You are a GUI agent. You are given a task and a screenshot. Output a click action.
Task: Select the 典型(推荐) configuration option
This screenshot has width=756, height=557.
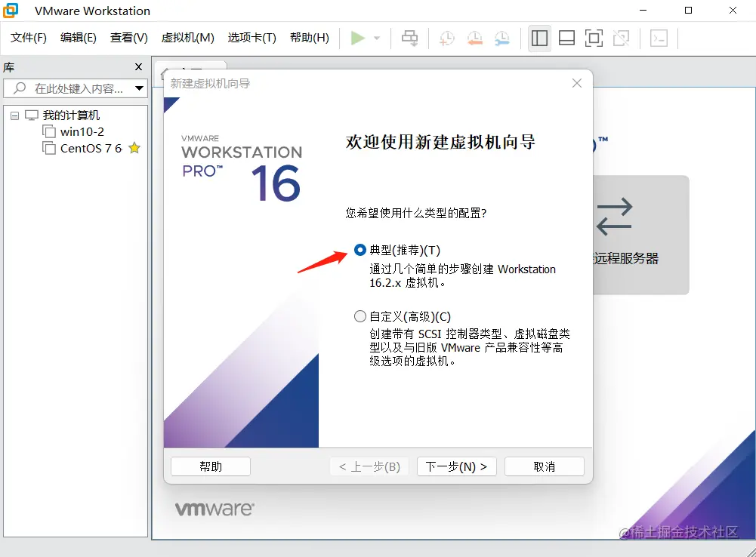(x=360, y=250)
